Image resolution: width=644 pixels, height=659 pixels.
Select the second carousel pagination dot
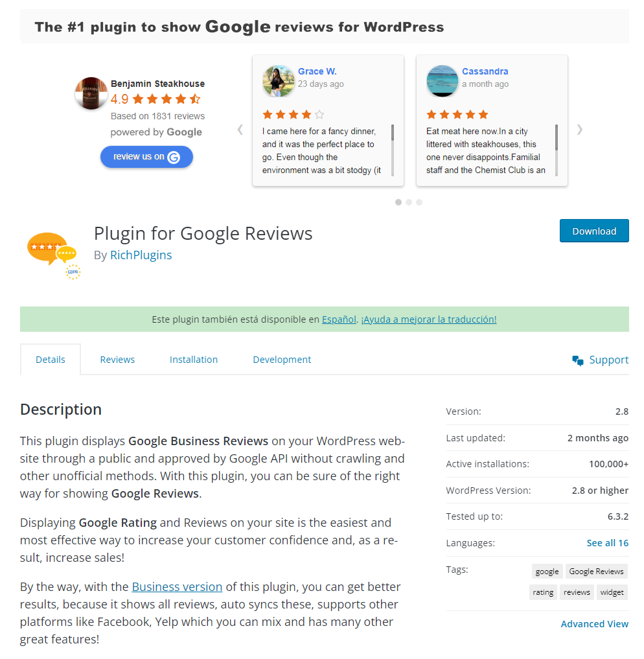coord(409,202)
